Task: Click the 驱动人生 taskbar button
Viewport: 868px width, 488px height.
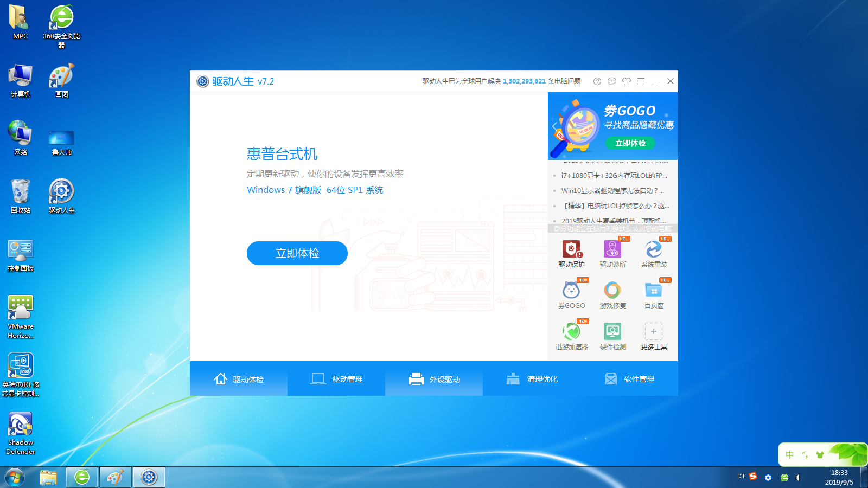Action: 149,477
